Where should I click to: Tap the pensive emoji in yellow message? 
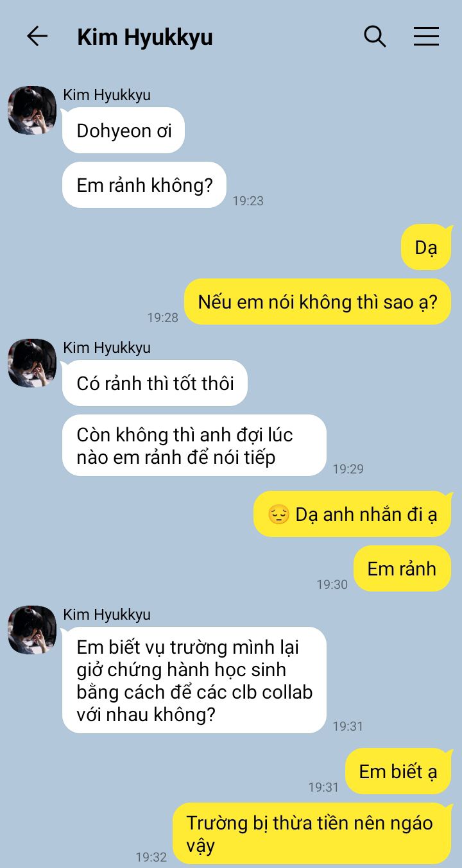pos(278,515)
